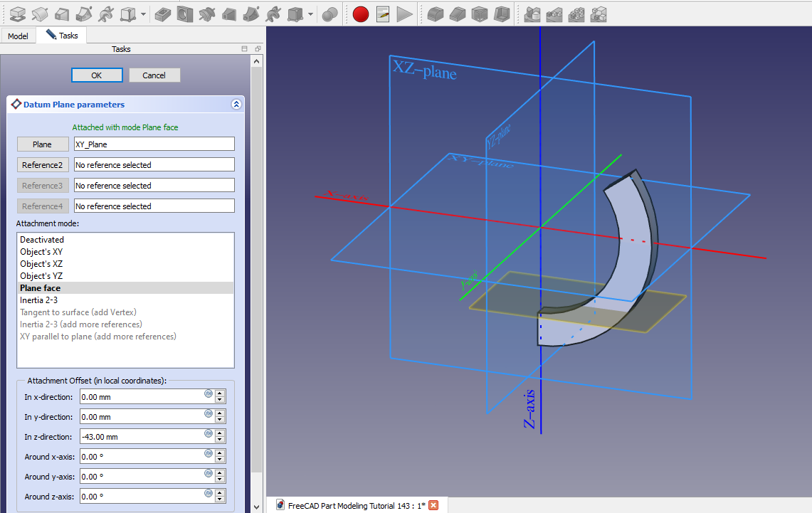Open subtractive primitive dropdown arrow
812x513 pixels.
pyautogui.click(x=310, y=14)
